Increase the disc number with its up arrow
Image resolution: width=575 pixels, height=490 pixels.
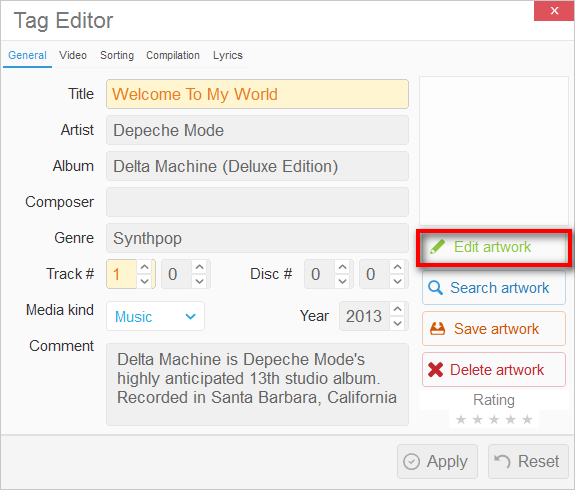343,267
